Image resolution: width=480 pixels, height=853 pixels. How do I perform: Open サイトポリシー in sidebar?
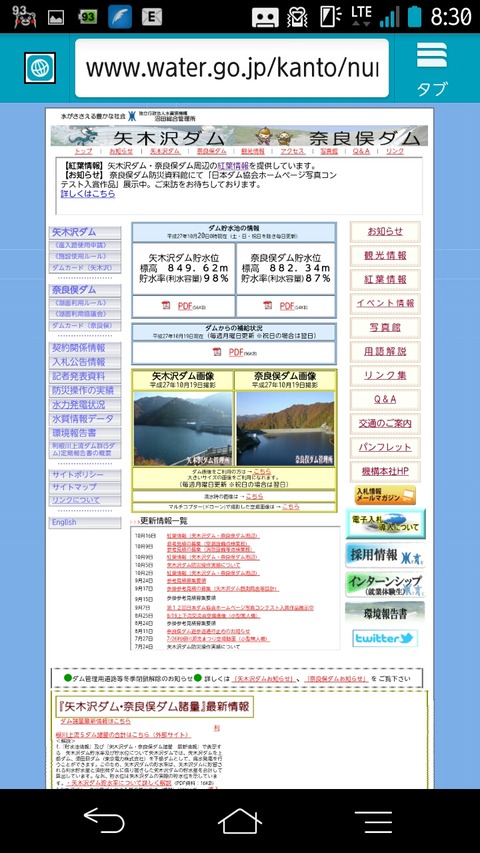[x=85, y=475]
